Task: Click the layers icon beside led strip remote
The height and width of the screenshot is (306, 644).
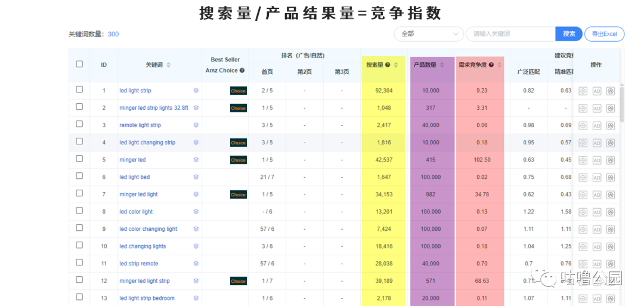Action: pos(196,264)
